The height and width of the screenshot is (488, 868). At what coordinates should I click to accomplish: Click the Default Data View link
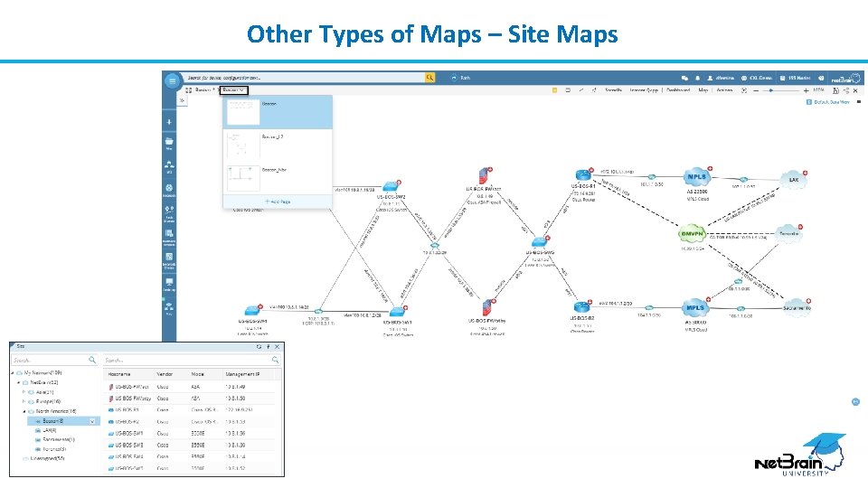point(827,102)
